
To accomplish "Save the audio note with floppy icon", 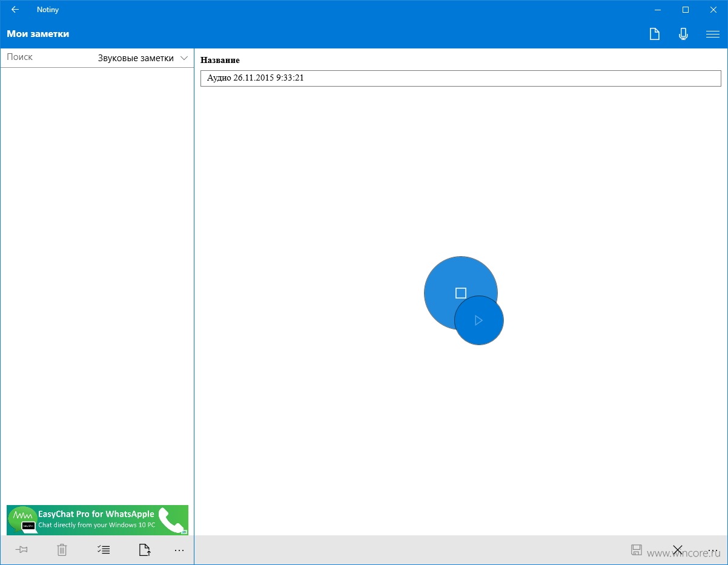I will [637, 550].
